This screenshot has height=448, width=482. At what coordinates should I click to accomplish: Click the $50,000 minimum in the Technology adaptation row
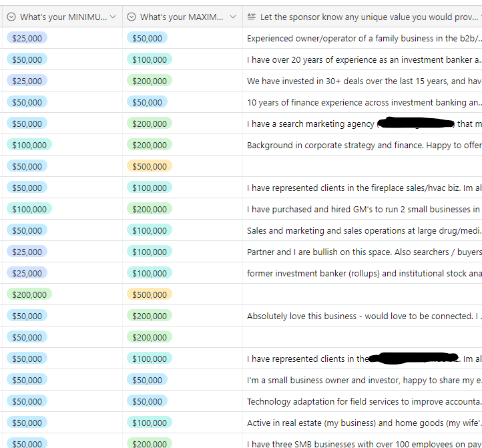click(x=27, y=401)
